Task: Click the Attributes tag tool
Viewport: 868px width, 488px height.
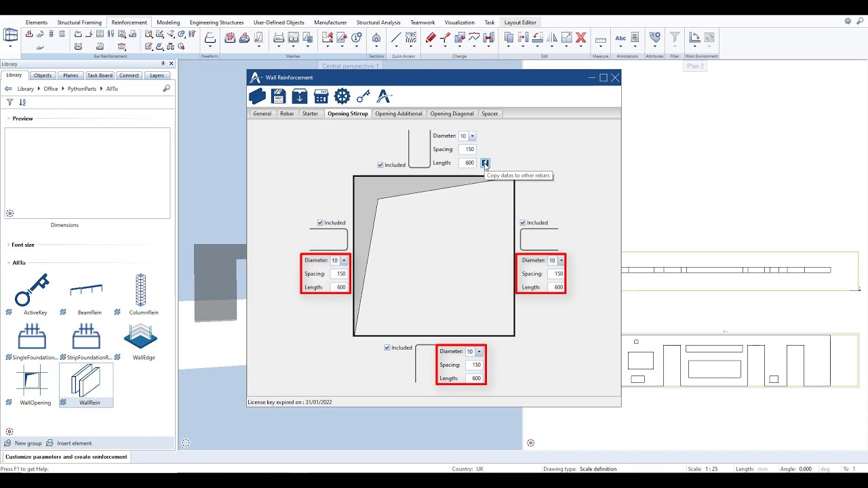Action: click(x=655, y=37)
